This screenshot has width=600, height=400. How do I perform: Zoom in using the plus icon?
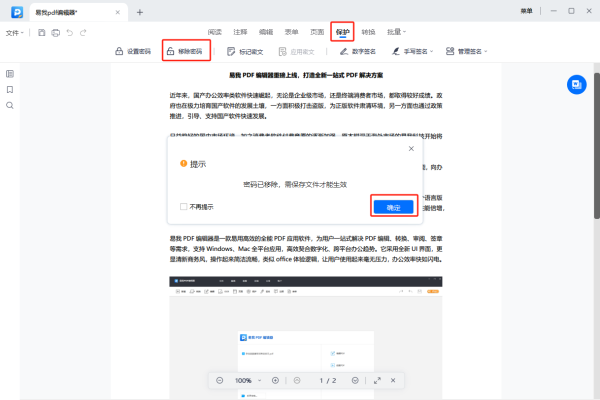point(275,381)
